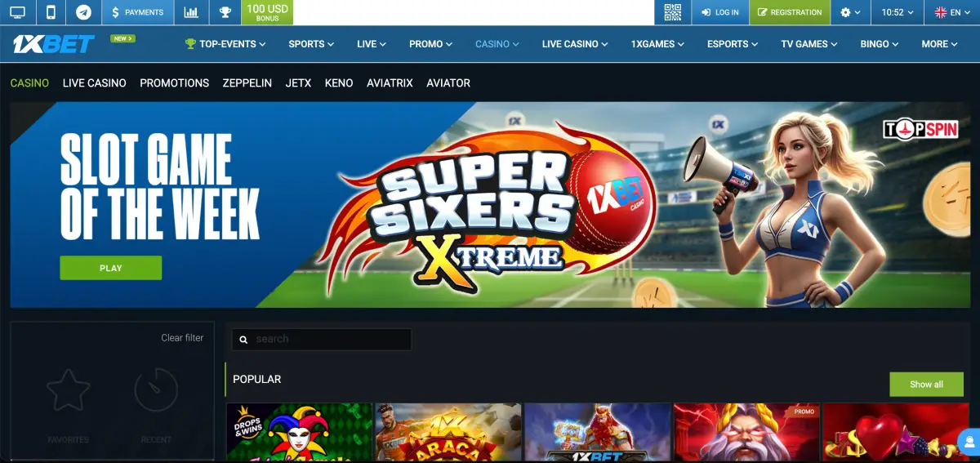
Task: Click the TopSpin provider logo
Action: point(920,129)
